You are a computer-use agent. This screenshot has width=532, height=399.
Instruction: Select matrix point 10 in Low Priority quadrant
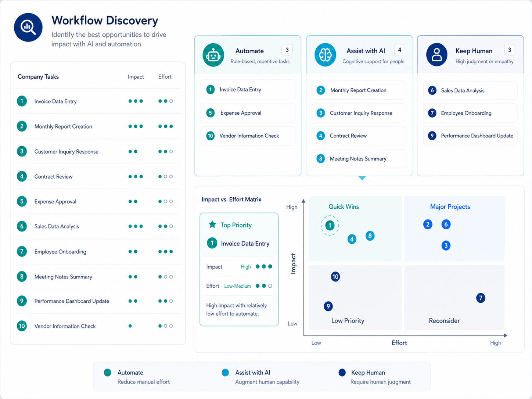pos(335,277)
